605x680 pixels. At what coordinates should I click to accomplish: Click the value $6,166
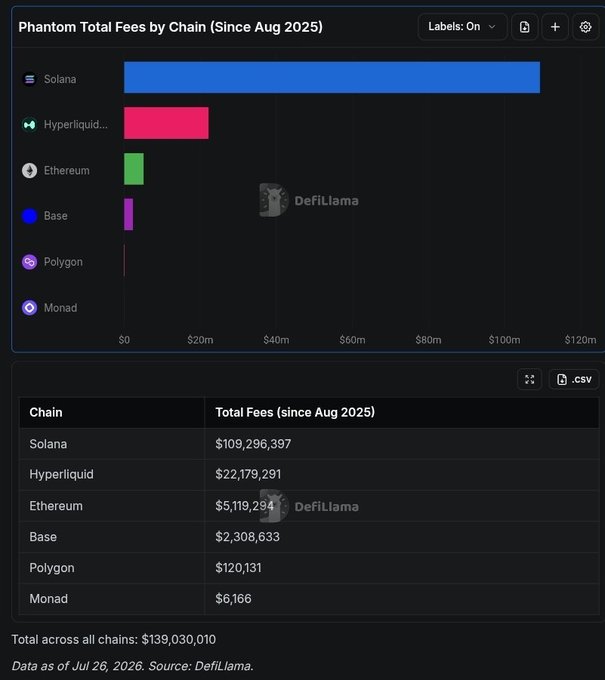[x=233, y=599]
